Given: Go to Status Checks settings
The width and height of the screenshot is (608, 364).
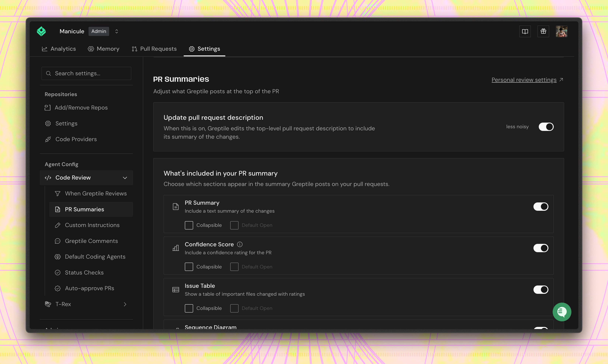Looking at the screenshot, I should click(x=91, y=272).
